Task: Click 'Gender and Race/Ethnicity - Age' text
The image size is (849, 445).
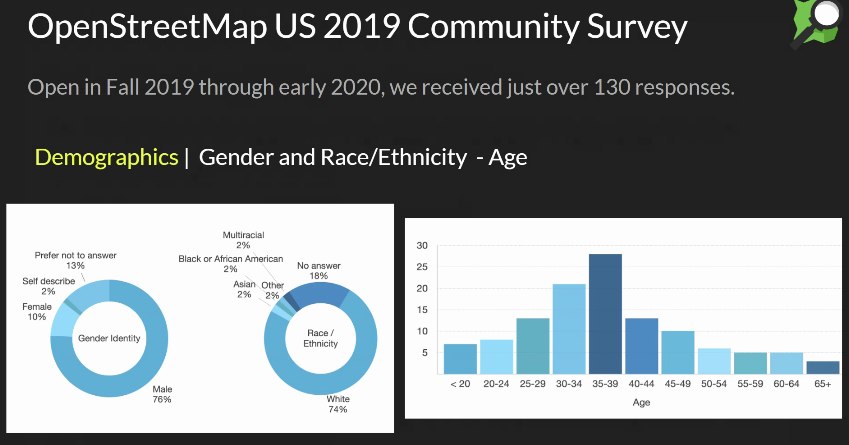Action: [363, 158]
